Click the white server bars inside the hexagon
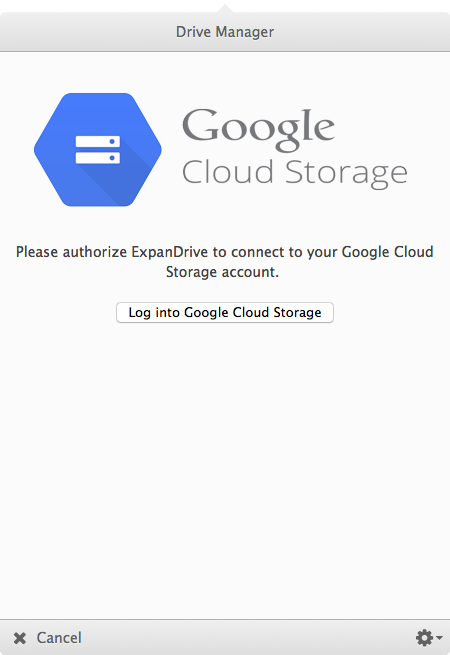450x655 pixels. pos(98,150)
